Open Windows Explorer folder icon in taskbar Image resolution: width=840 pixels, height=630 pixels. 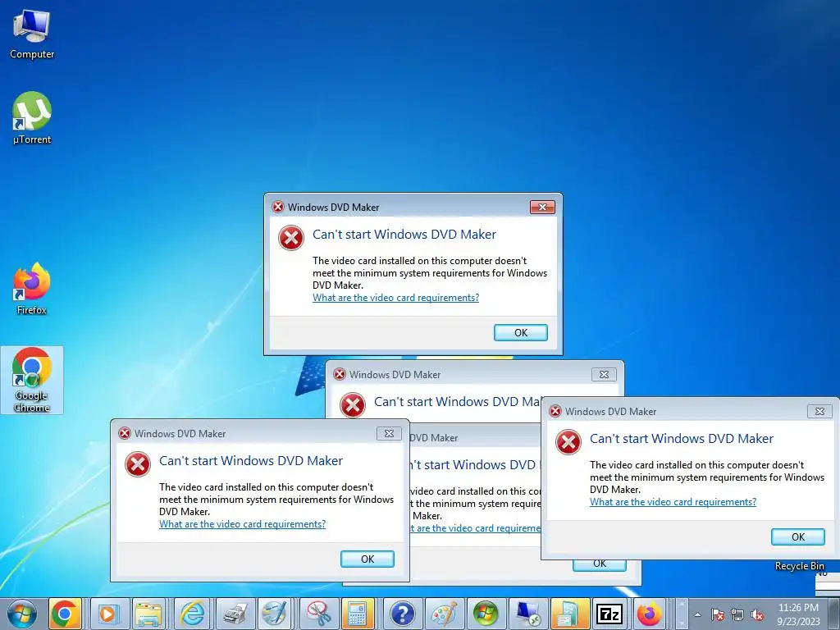[x=148, y=614]
